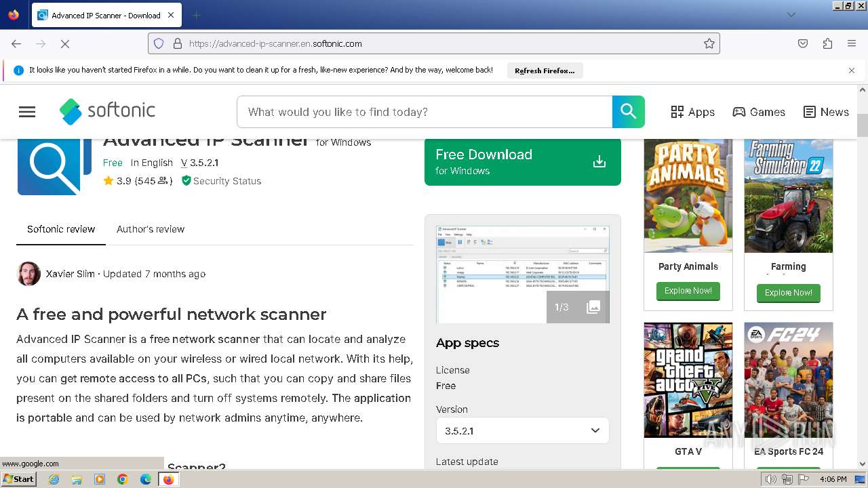Launch Internet Explorer from taskbar
This screenshot has height=488, width=868.
coord(54,479)
